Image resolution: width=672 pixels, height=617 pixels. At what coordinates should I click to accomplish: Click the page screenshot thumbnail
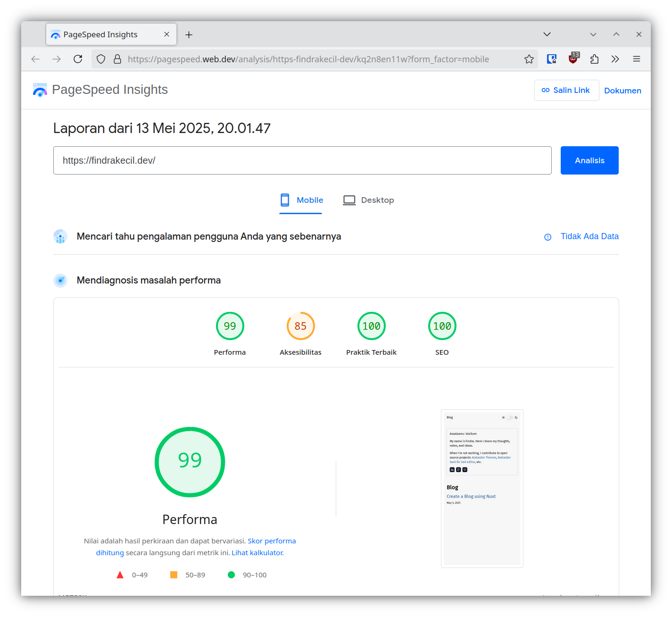pyautogui.click(x=482, y=489)
